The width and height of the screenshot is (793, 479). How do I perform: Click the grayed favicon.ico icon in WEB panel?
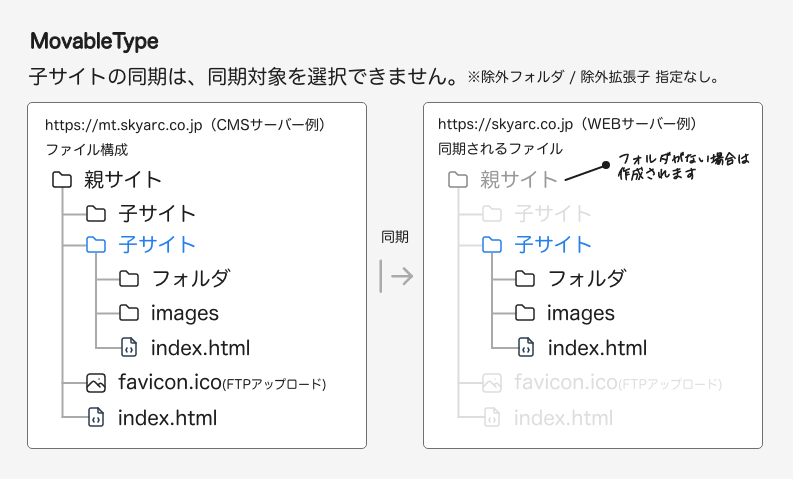click(492, 382)
